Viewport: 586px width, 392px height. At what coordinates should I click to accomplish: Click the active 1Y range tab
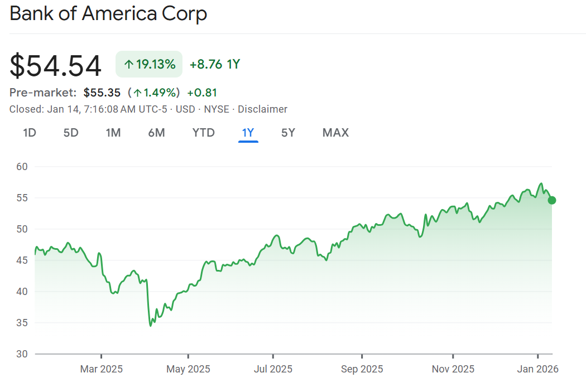pyautogui.click(x=248, y=133)
